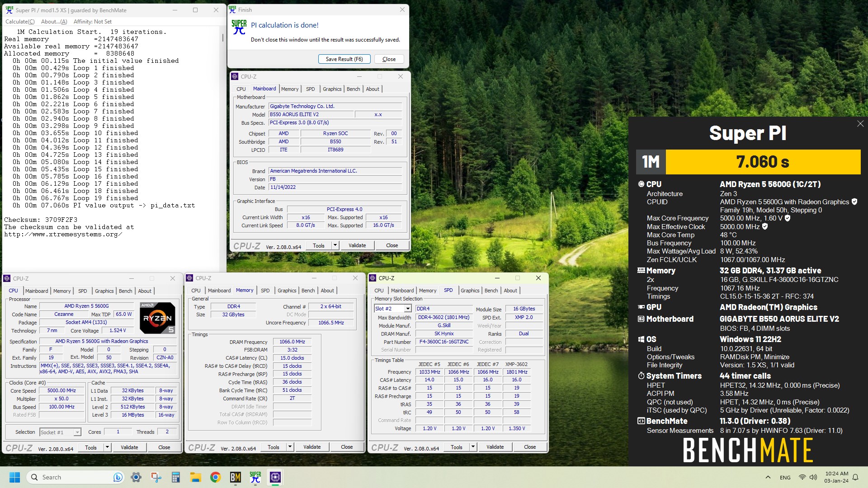
Task: Expand Slot #2 memory slot dropdown
Action: click(408, 309)
